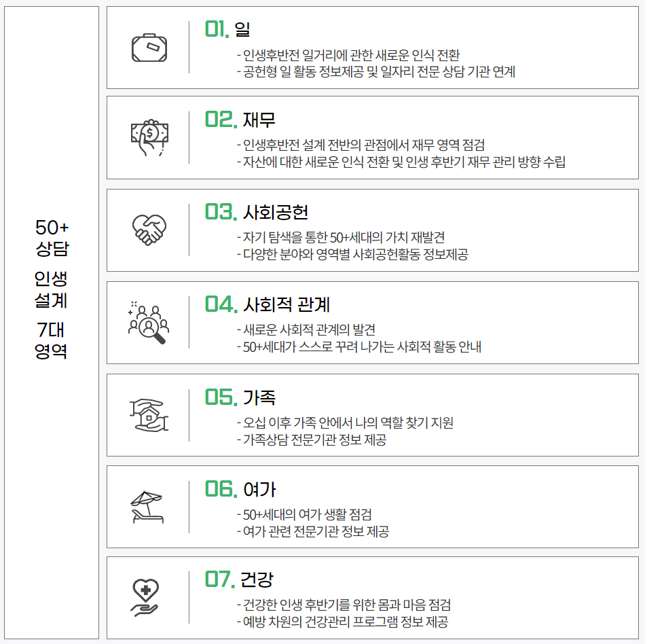The height and width of the screenshot is (644, 645).
Task: Select the 05. 가족 heading
Action: coord(240,397)
